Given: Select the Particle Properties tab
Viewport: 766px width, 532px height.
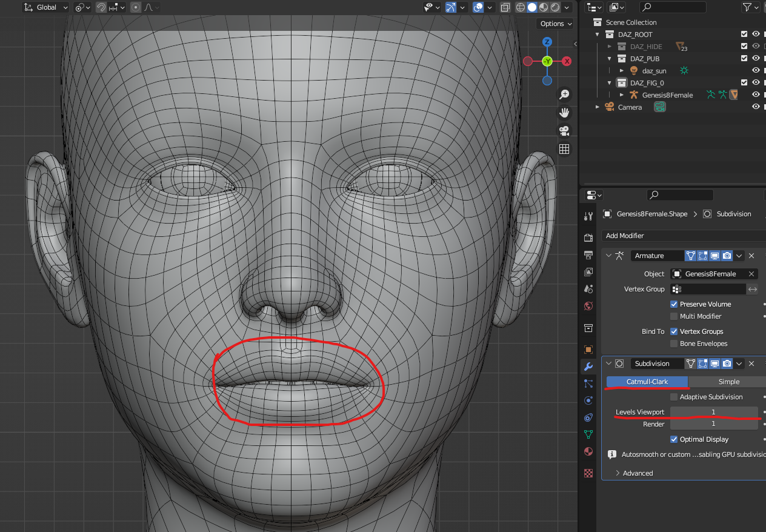Looking at the screenshot, I should [x=587, y=383].
